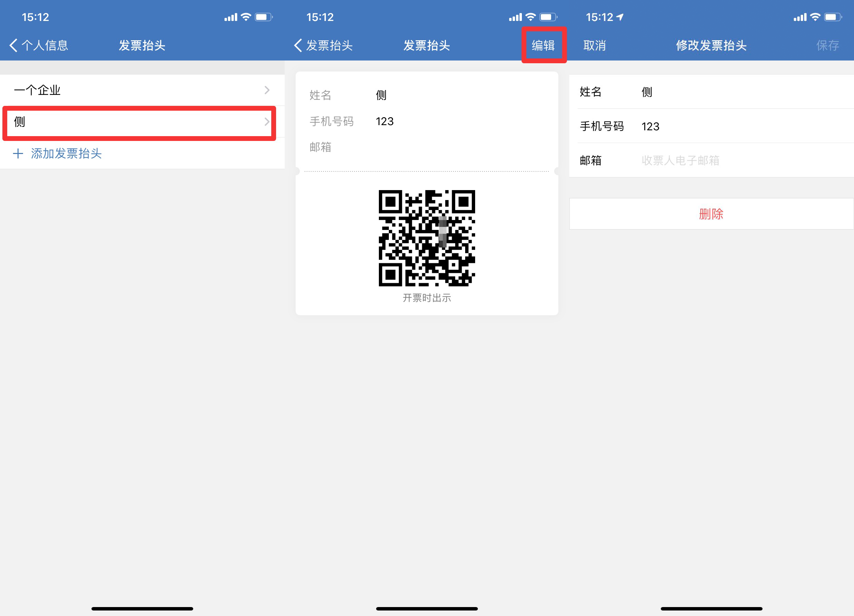Tap the battery icon on the first screen
The image size is (854, 616).
(264, 17)
